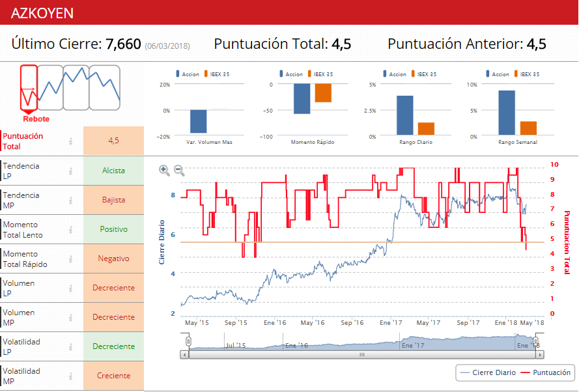Zoom out of the price chart
This screenshot has width=579, height=392.
[x=179, y=170]
